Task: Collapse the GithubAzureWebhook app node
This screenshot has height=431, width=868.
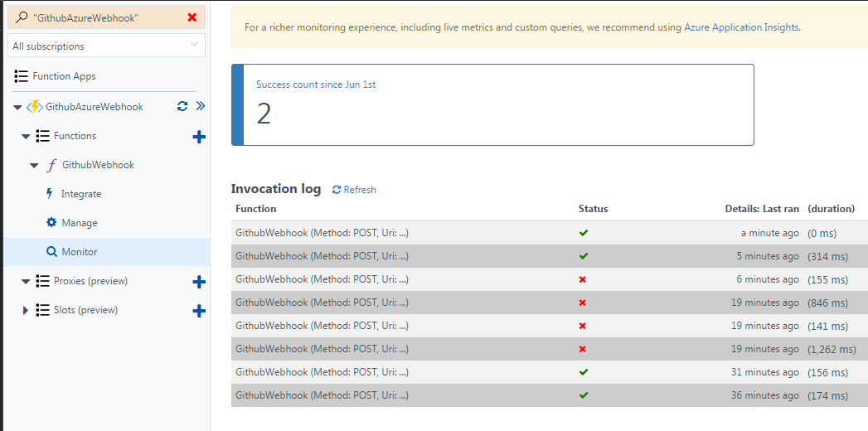Action: pyautogui.click(x=17, y=107)
